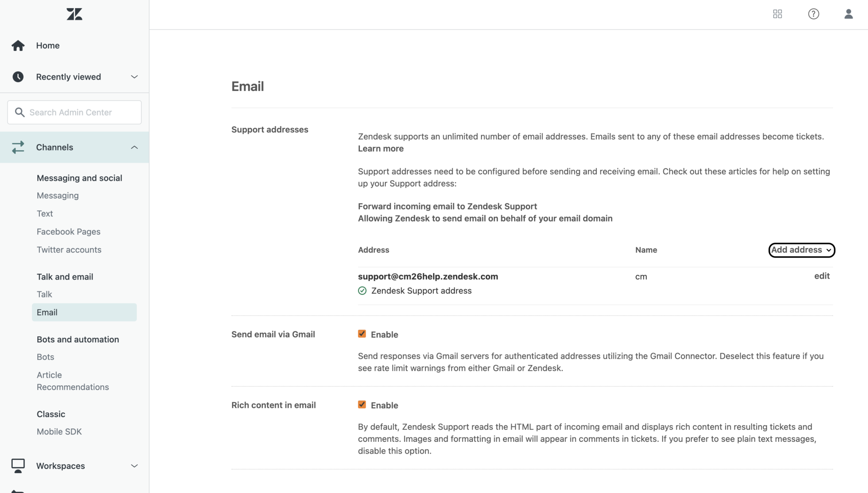
Task: Select Talk in the sidebar
Action: pyautogui.click(x=44, y=294)
